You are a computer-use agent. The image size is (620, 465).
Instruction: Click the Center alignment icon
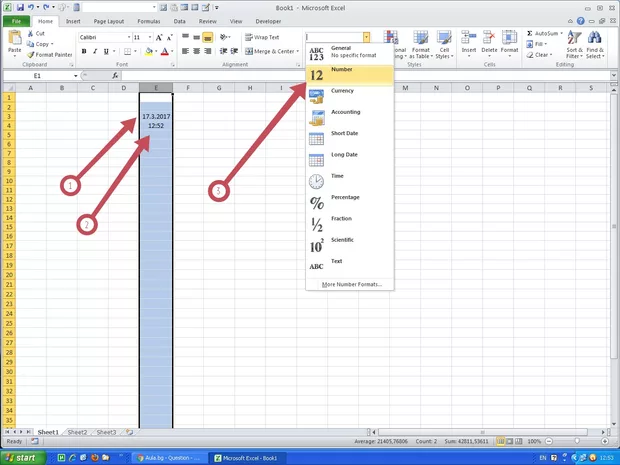click(197, 51)
